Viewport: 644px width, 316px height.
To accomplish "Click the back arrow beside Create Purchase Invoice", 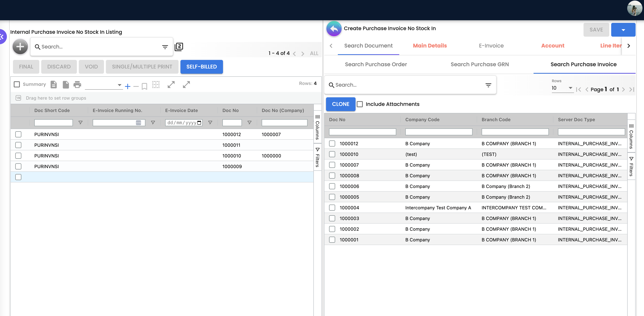I will [334, 29].
